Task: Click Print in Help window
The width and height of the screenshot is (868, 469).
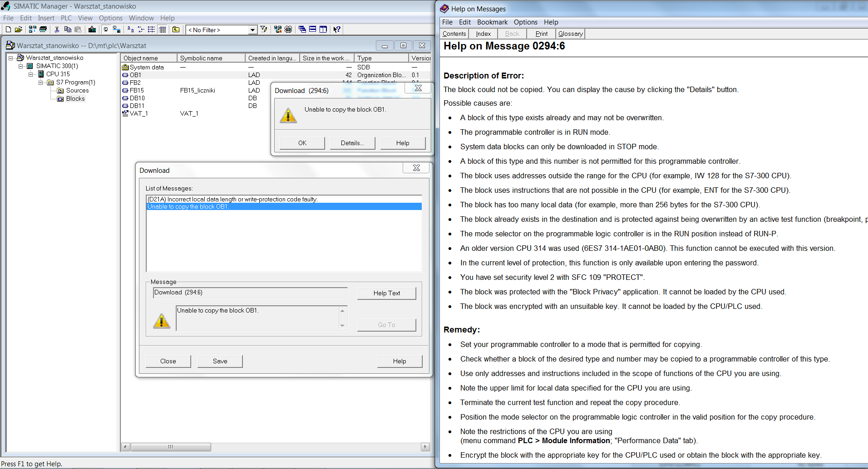Action: 541,34
